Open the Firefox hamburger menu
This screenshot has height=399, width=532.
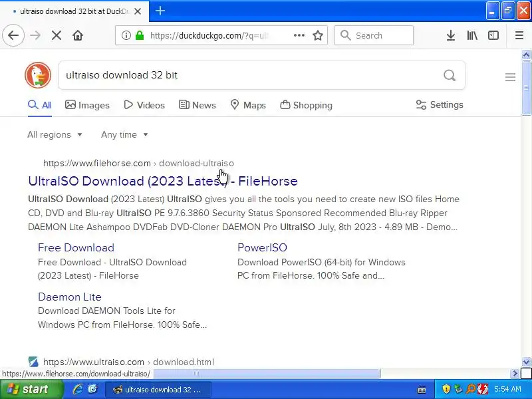click(519, 35)
